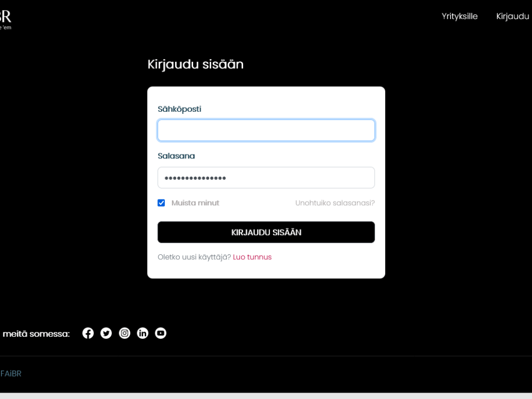Image resolution: width=532 pixels, height=399 pixels.
Task: Click the tagline text under the FAiBR logo
Action: tap(5, 28)
